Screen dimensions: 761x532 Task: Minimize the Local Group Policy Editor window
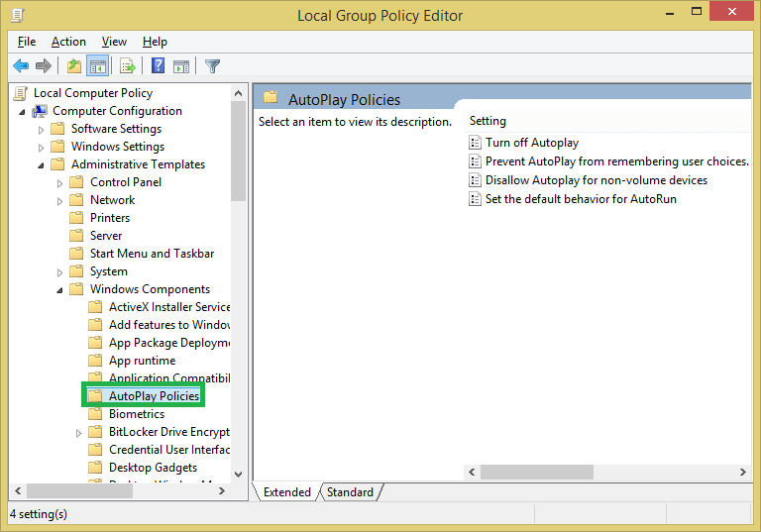coord(670,12)
